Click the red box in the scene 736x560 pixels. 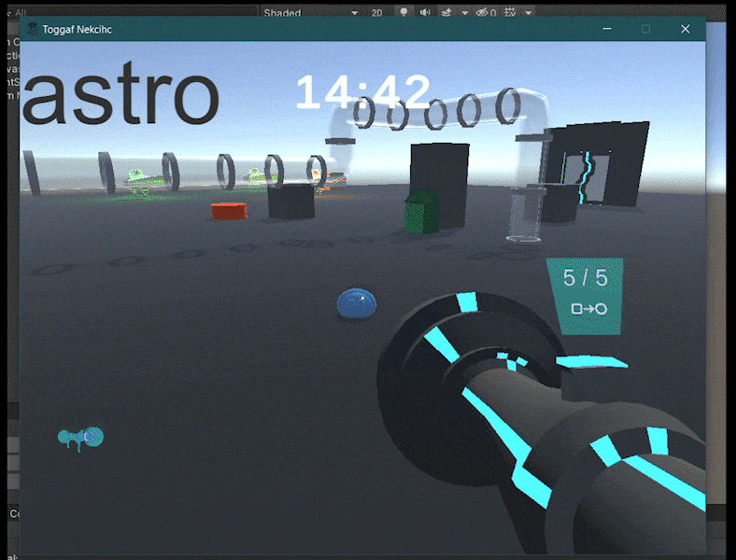[229, 211]
